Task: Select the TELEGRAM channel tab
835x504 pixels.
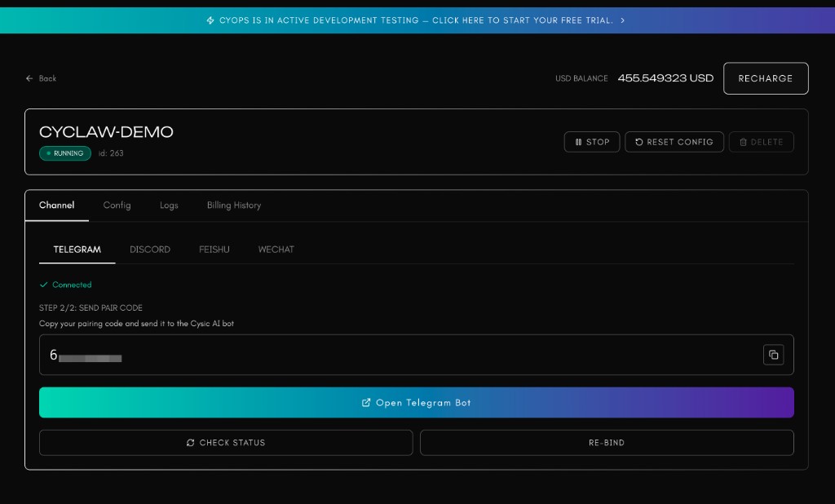Action: click(x=77, y=250)
